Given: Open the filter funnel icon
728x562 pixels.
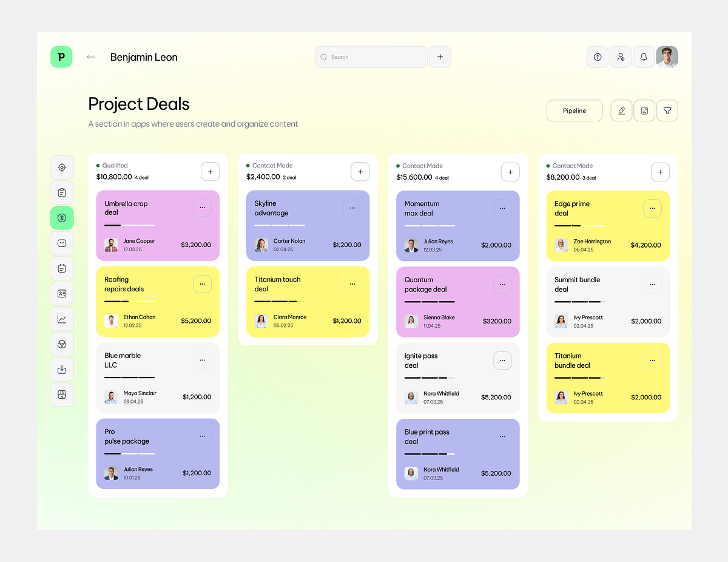Looking at the screenshot, I should [667, 110].
